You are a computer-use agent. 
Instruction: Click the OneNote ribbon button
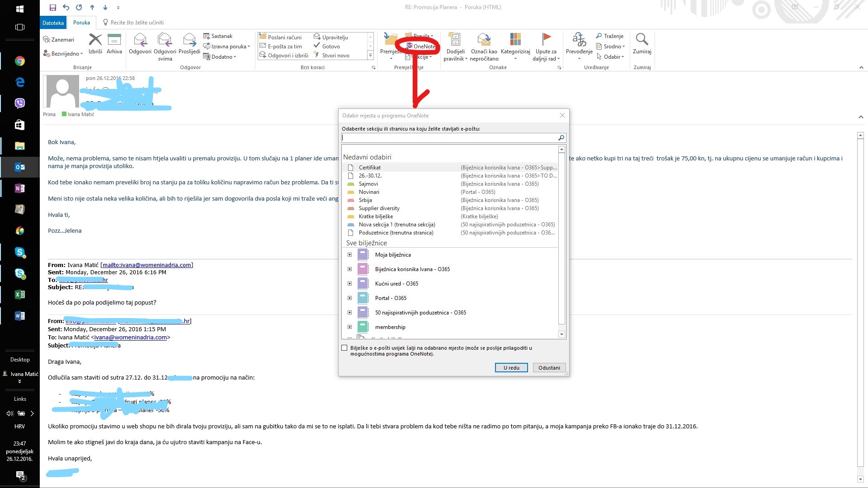click(421, 47)
